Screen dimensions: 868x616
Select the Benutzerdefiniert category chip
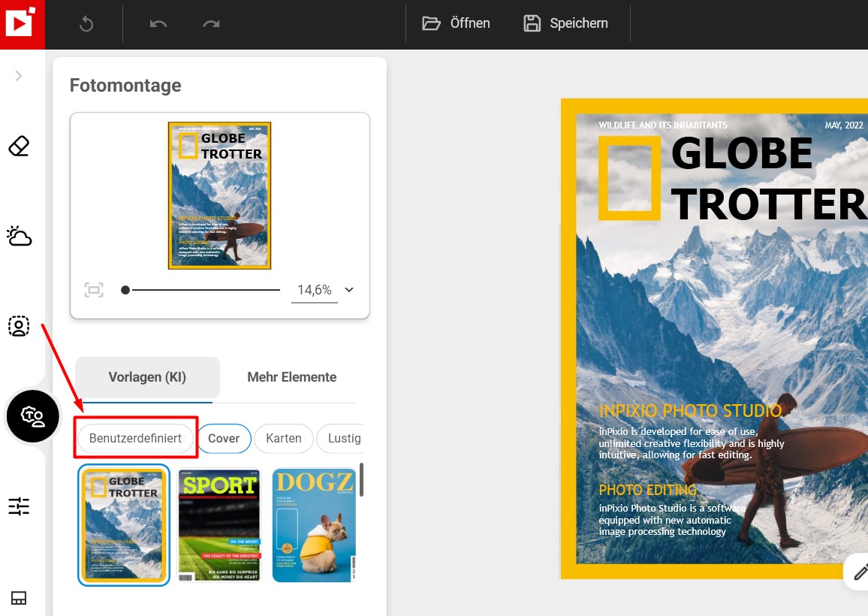pos(135,438)
